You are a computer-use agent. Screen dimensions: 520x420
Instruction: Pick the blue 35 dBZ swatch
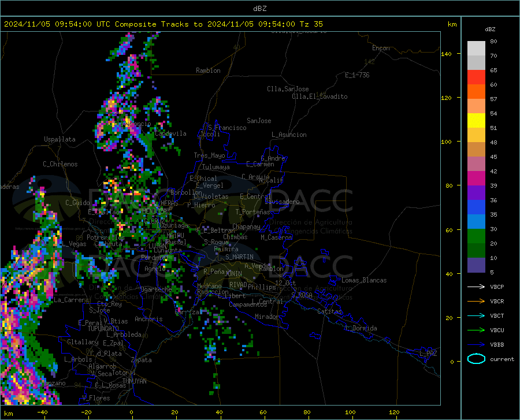(476, 207)
